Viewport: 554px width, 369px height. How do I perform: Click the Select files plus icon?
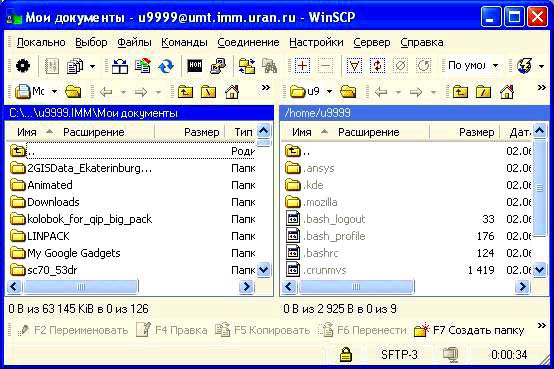302,66
